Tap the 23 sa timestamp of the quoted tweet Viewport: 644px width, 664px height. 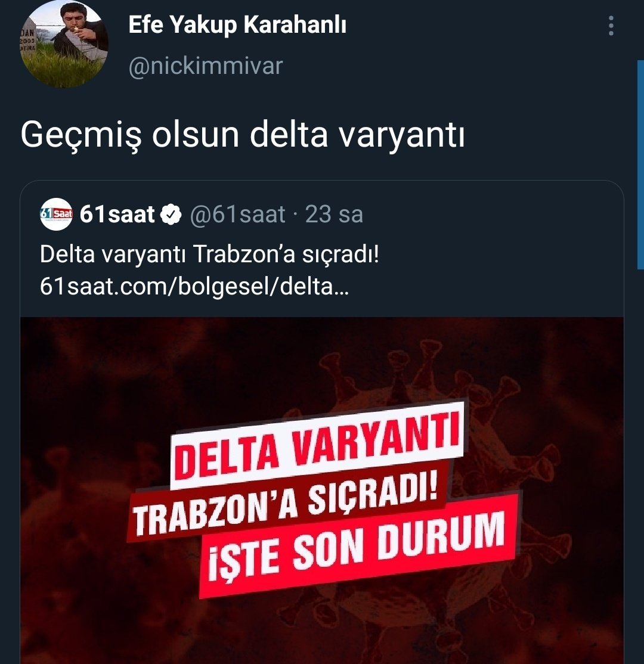(x=334, y=214)
